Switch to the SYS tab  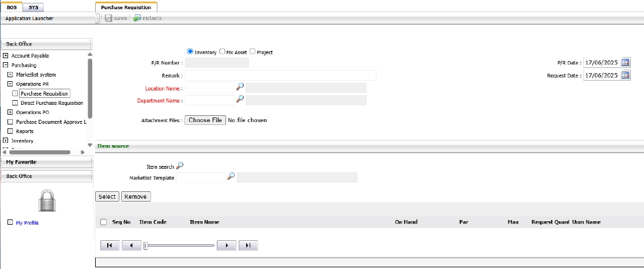click(x=33, y=7)
